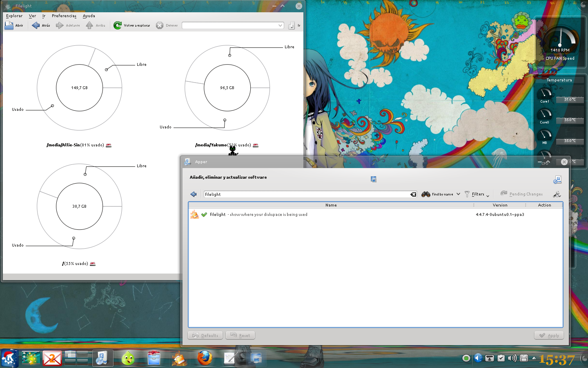The image size is (588, 368).
Task: Open the Explorar menu in Filelight
Action: [14, 16]
